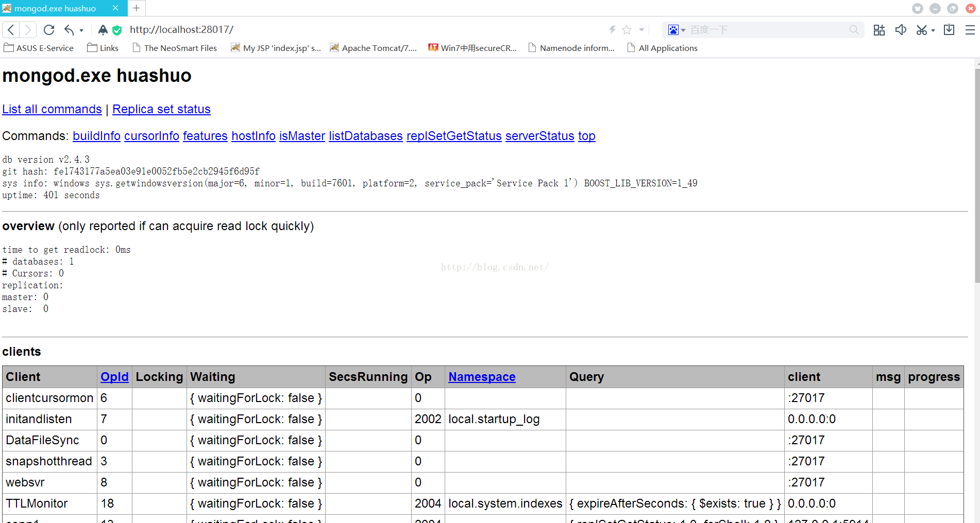Expand the scissors tool dropdown arrow
Viewport: 980px width, 523px height.
pos(933,30)
